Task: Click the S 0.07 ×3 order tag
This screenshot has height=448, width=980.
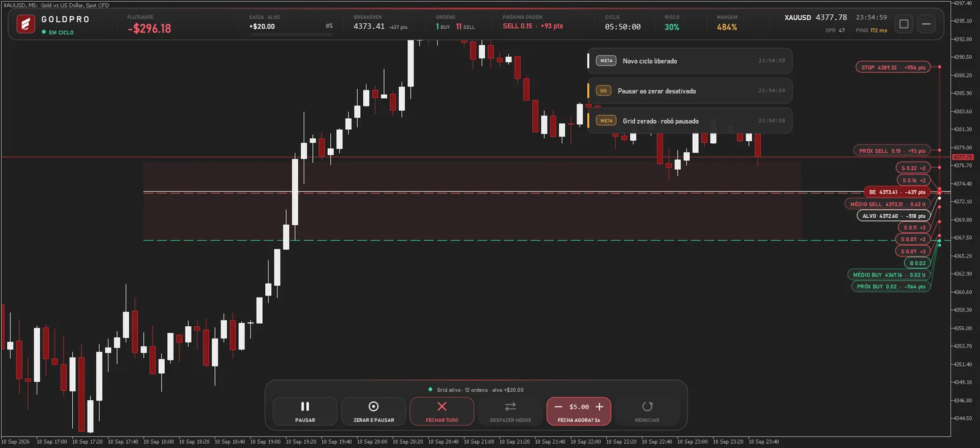Action: click(913, 252)
